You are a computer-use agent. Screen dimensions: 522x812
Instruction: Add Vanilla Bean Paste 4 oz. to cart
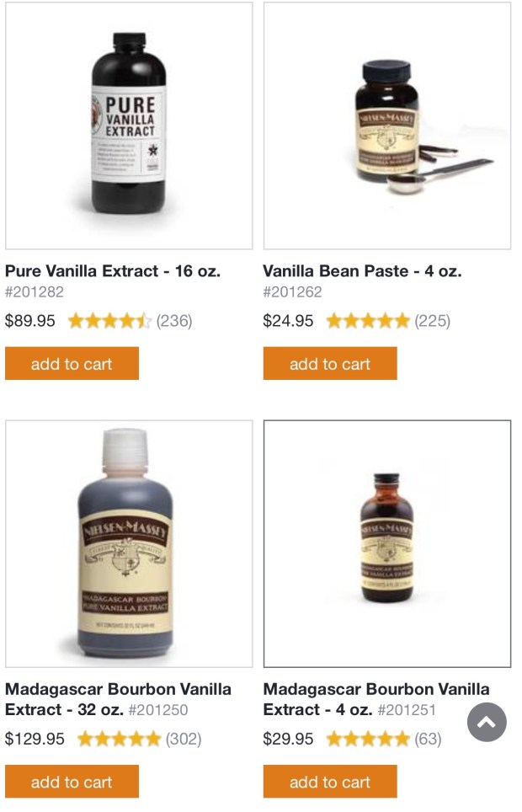point(329,364)
